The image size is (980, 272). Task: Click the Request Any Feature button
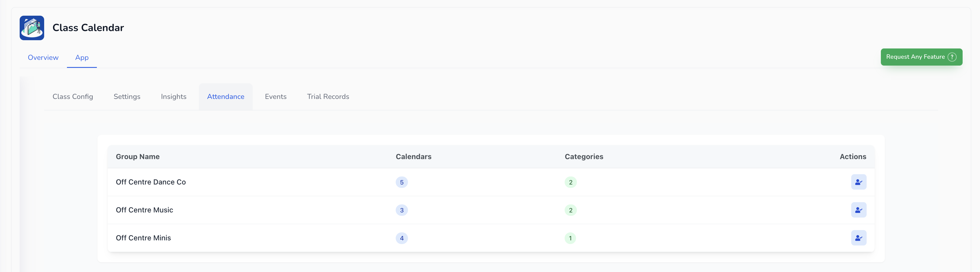pos(921,57)
